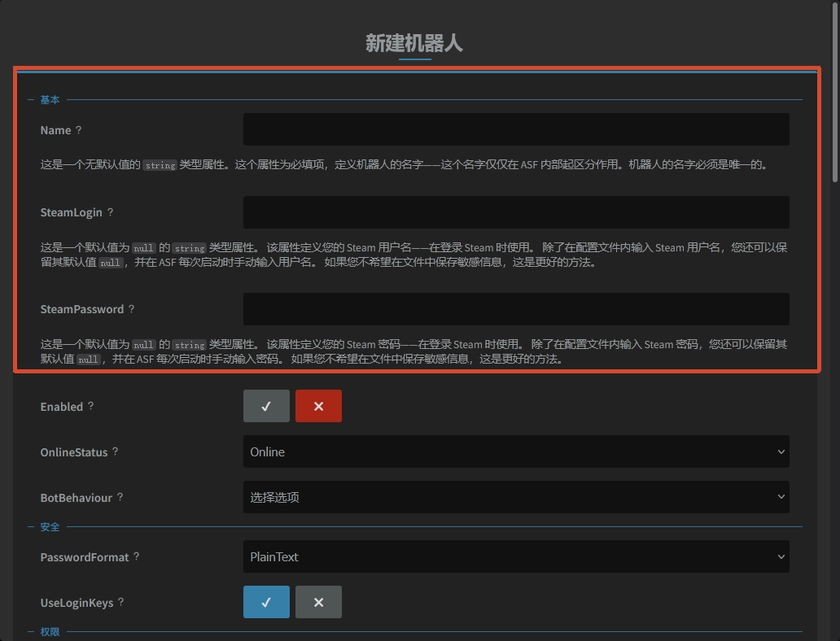The width and height of the screenshot is (840, 641).
Task: Click the BotBehaviour field label
Action: pos(76,498)
